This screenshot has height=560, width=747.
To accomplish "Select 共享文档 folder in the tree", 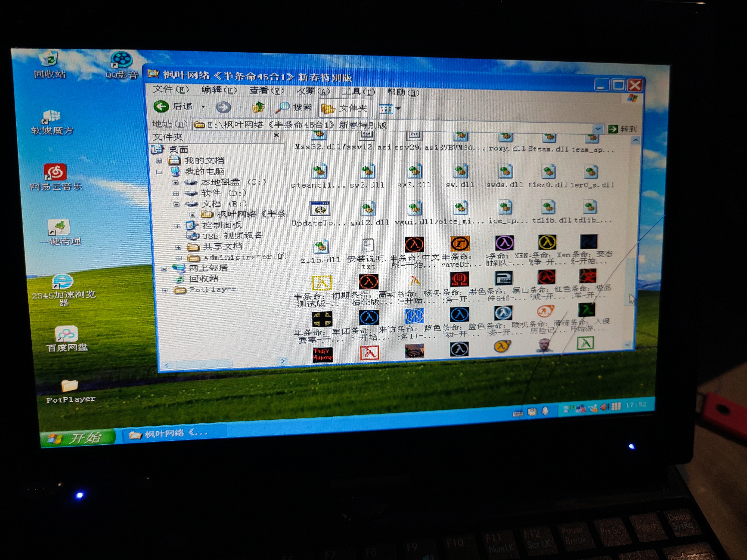I will click(222, 247).
